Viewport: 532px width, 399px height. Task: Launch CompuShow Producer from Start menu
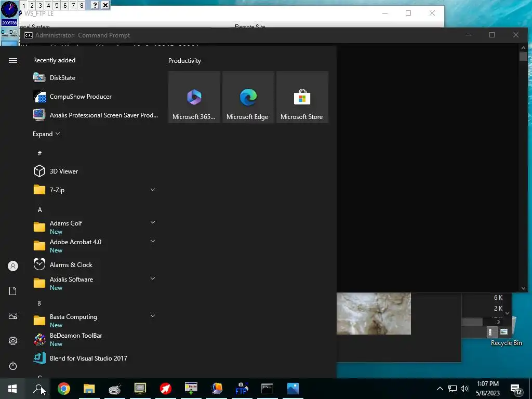click(x=96, y=96)
